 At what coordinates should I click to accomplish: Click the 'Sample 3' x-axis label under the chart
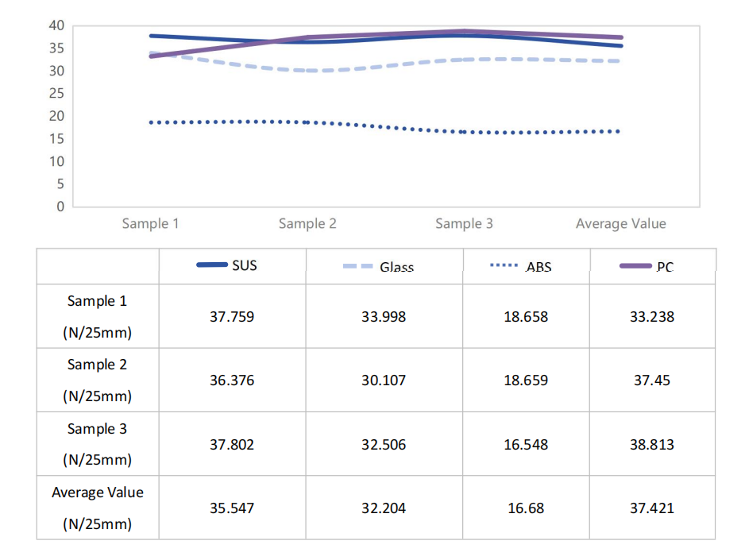(x=464, y=224)
